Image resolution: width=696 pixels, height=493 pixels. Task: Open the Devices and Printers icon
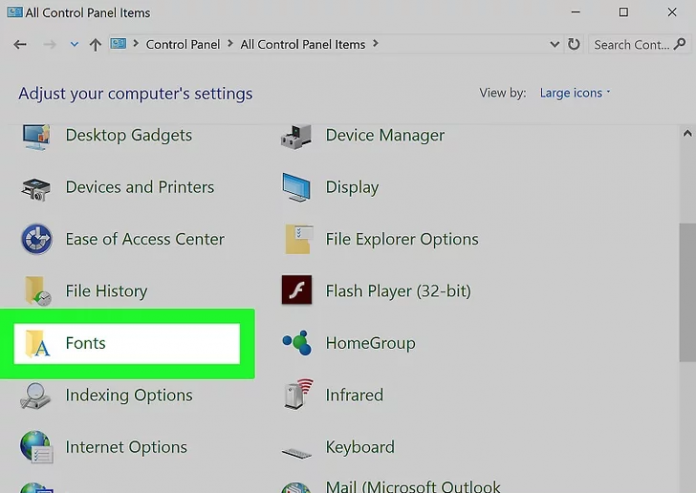coord(37,188)
